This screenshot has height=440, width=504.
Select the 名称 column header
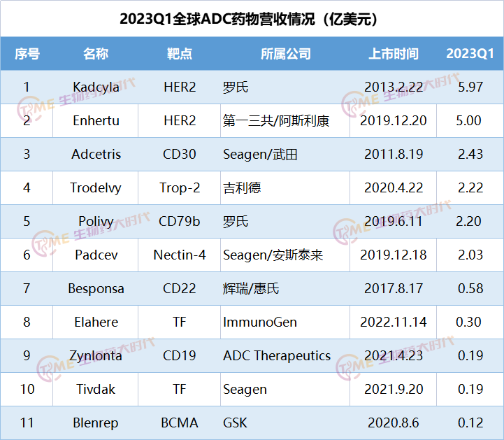[96, 54]
